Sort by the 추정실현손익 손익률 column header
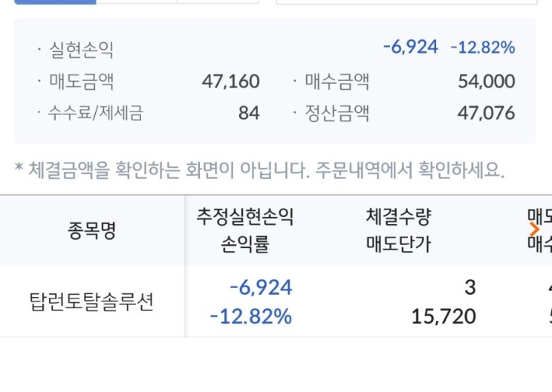This screenshot has height=392, width=552. tap(245, 230)
